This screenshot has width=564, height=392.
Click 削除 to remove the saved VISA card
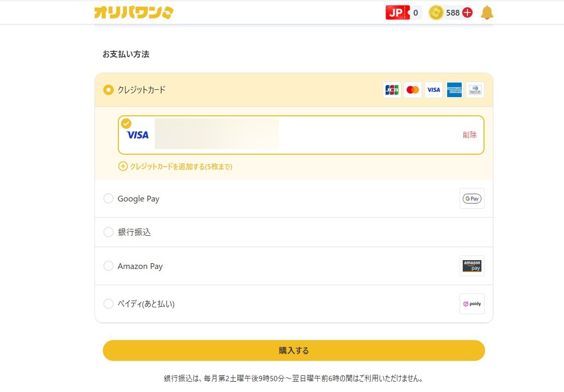coord(469,135)
